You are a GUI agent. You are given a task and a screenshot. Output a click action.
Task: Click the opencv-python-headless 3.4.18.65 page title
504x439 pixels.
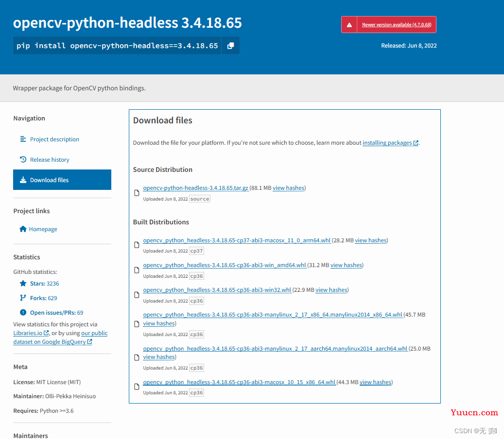(x=127, y=23)
